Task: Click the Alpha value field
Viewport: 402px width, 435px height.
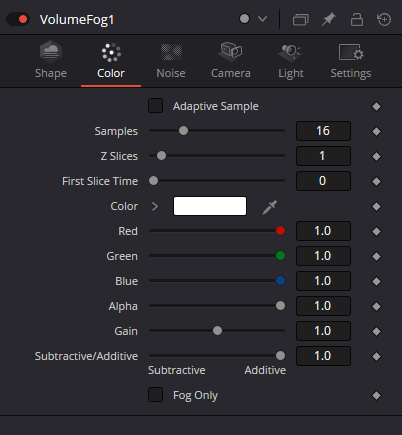Action: tap(323, 306)
